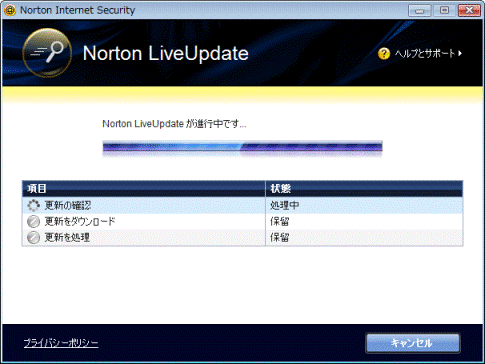The image size is (485, 364).
Task: Click the 状態 column header
Action: [364, 189]
